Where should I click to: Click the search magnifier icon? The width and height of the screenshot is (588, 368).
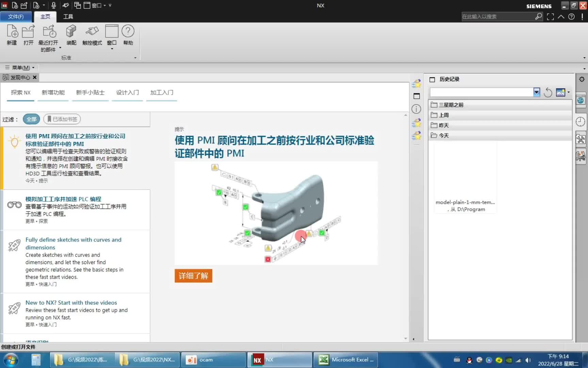pos(538,16)
